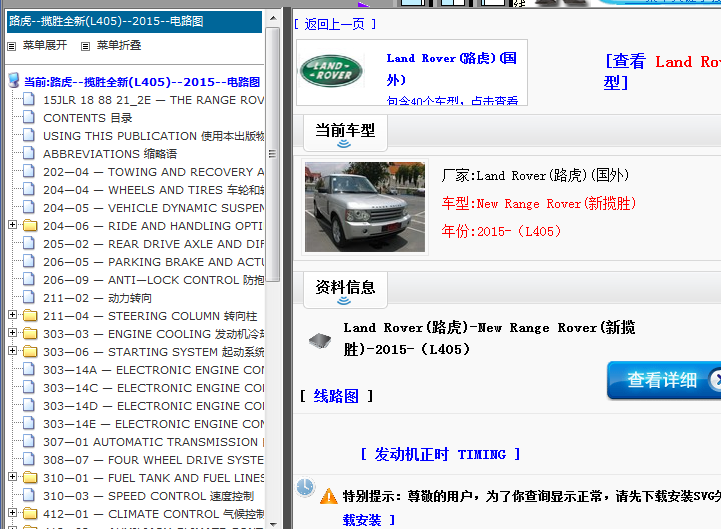Image resolution: width=721 pixels, height=529 pixels.
Task: Click the 年份:2015-(L405) red text
Action: click(x=502, y=231)
